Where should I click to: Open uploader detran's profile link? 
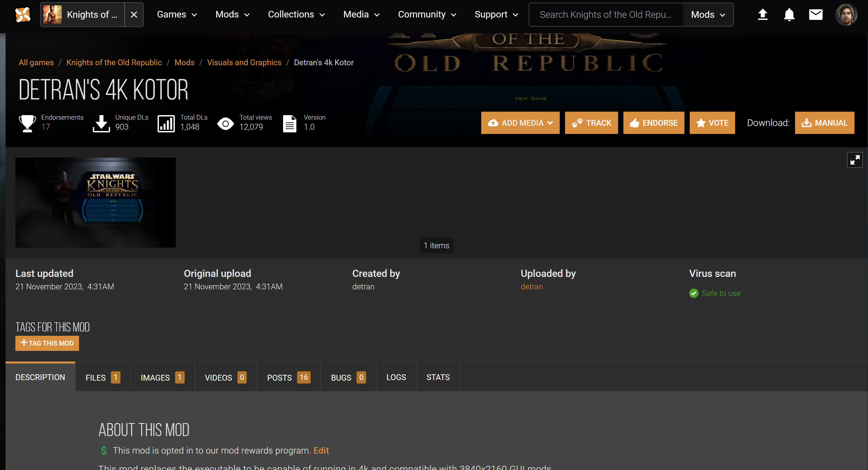[532, 286]
